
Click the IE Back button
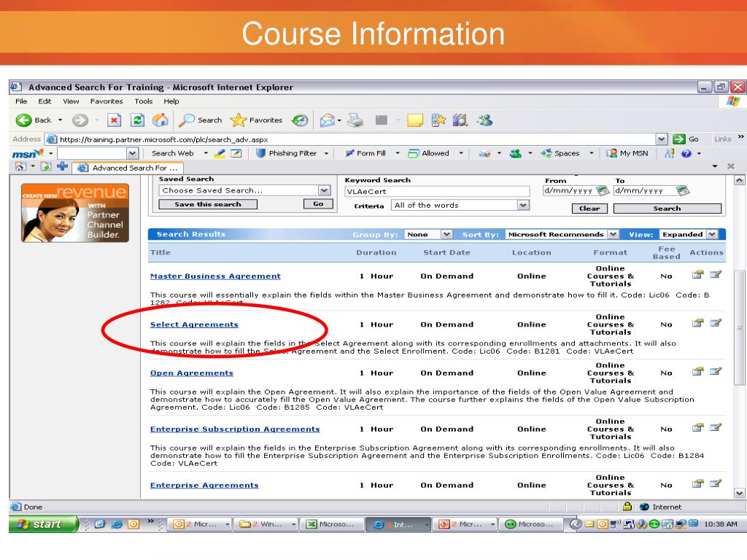[x=34, y=120]
